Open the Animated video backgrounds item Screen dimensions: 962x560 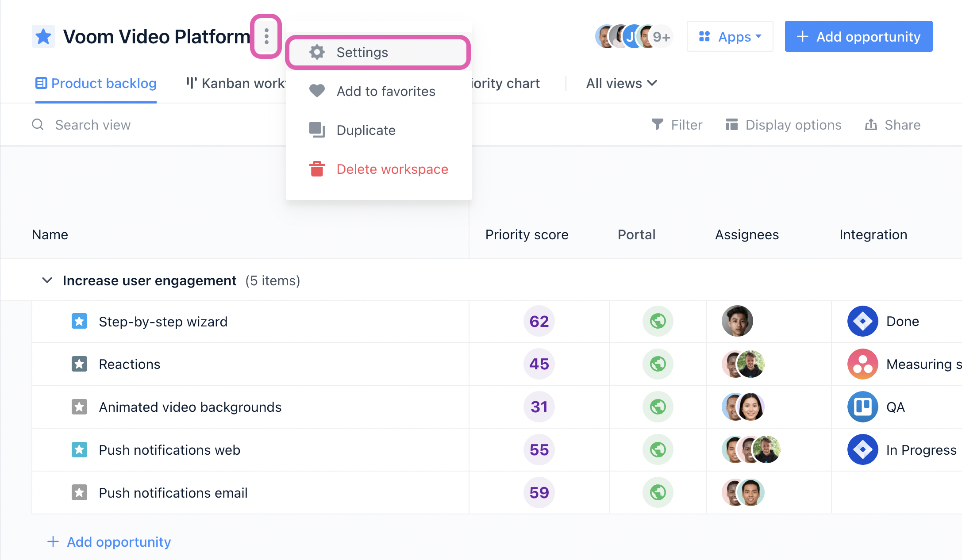[x=190, y=407]
